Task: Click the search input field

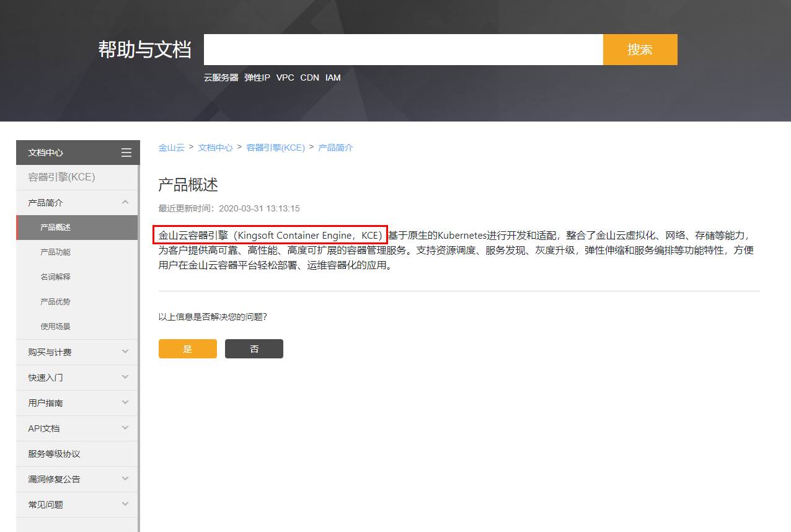Action: point(404,50)
